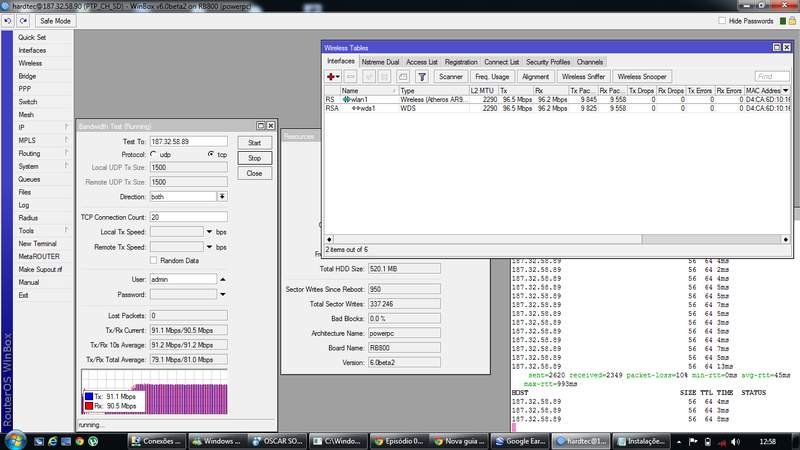
Task: Click the filter funnel icon in Wireless Tables
Action: 422,76
